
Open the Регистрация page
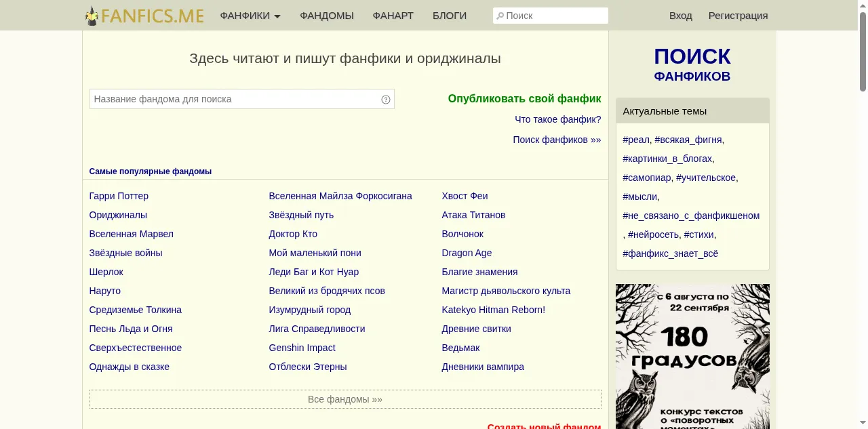coord(738,16)
